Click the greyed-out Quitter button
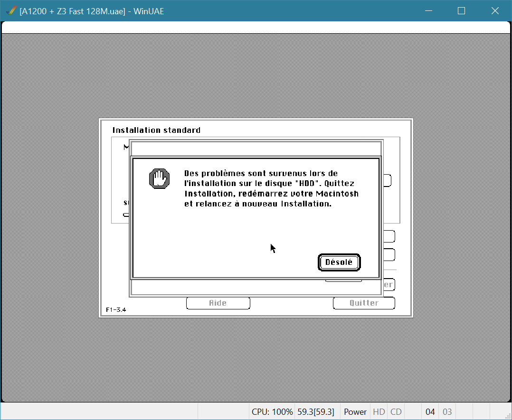The image size is (512, 420). 364,303
